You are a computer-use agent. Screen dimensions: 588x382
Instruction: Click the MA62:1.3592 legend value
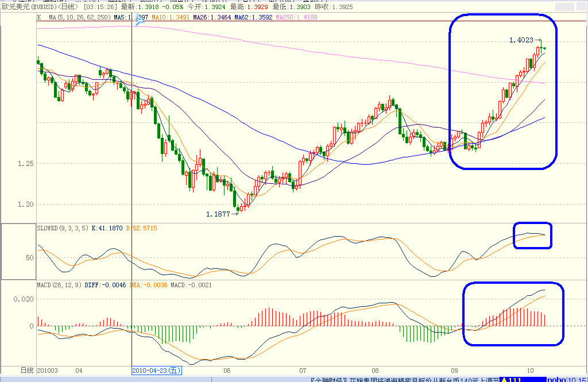click(x=253, y=17)
